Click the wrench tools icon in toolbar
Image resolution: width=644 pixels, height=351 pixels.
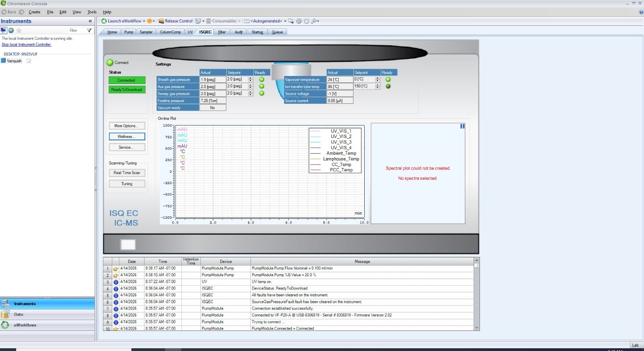click(x=314, y=21)
